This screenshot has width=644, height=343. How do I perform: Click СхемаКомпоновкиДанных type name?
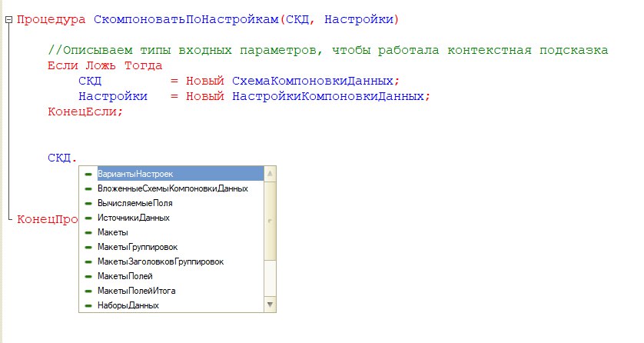tap(313, 81)
